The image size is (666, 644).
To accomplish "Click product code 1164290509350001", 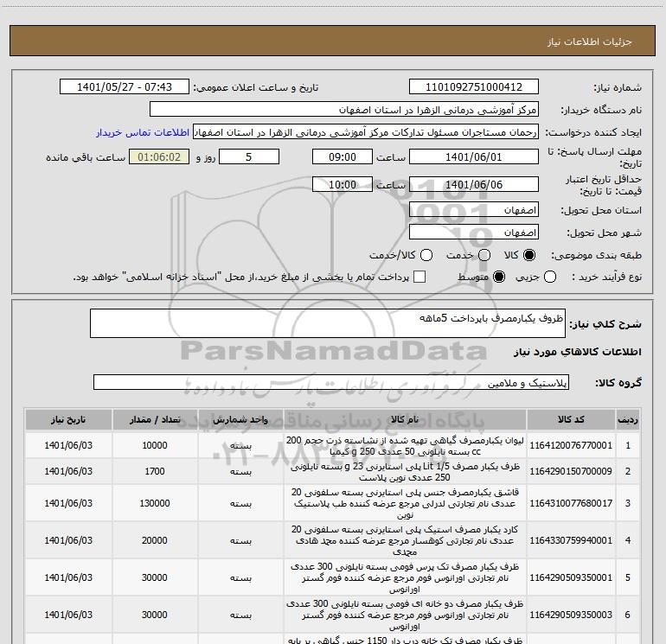I will 571,577.
